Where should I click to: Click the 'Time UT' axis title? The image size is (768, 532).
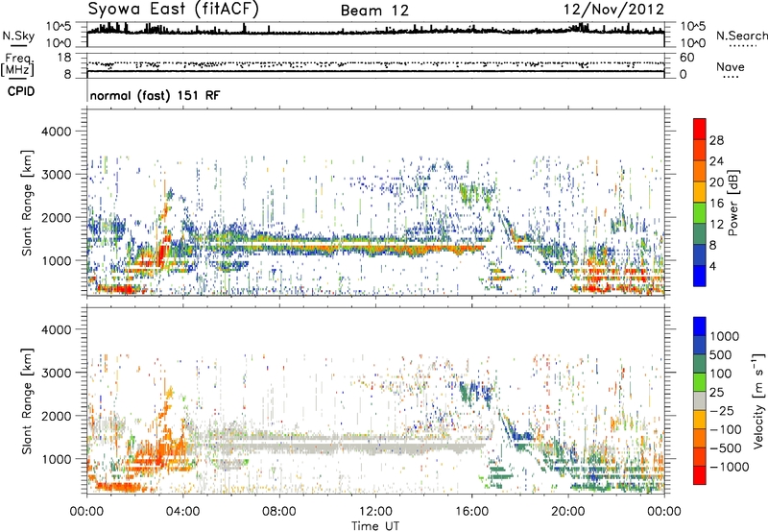(x=375, y=526)
